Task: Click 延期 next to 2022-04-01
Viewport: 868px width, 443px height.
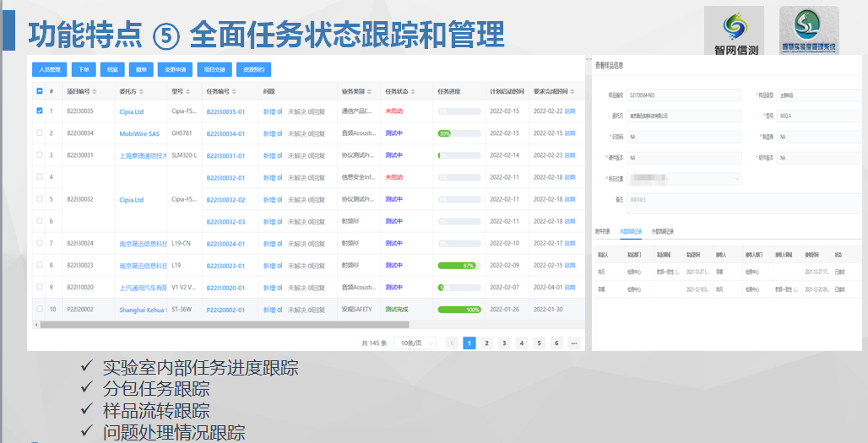Action: click(570, 288)
